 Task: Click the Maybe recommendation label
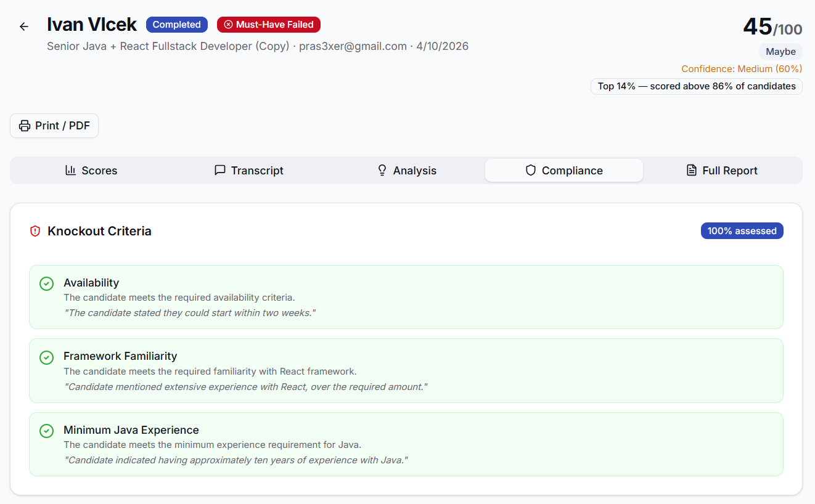780,51
